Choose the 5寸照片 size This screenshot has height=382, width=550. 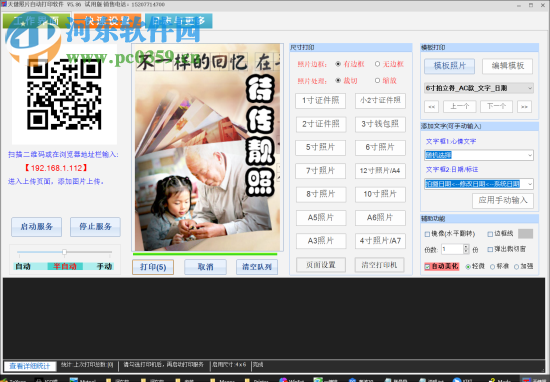(321, 147)
